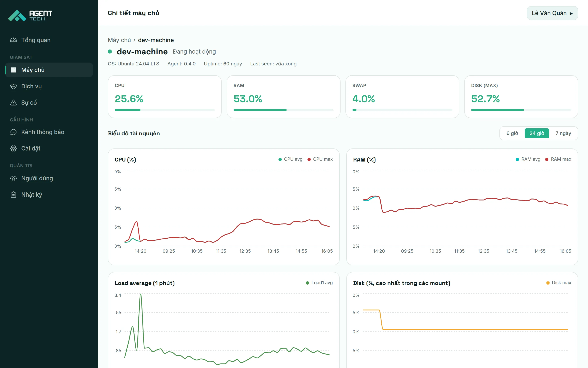Click Last seen: vừa xong text
Screen dimensions: 588x368
pyautogui.click(x=273, y=64)
